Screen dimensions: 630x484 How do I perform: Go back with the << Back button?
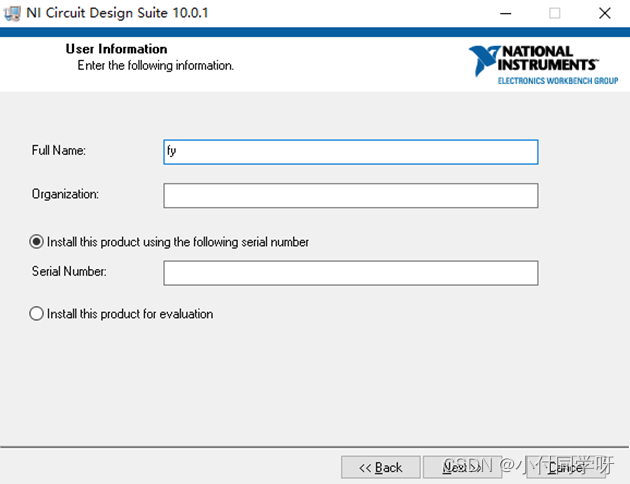click(380, 467)
